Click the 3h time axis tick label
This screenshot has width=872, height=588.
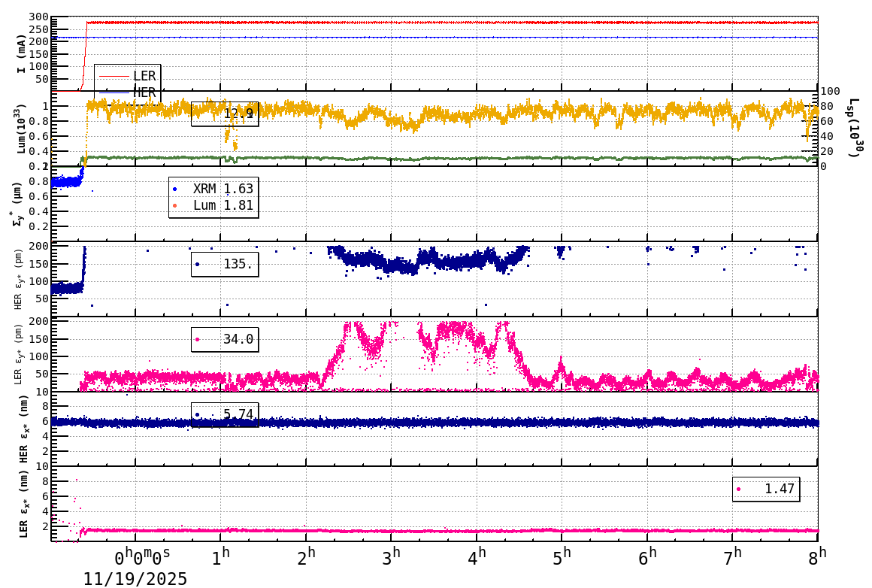[x=391, y=557]
